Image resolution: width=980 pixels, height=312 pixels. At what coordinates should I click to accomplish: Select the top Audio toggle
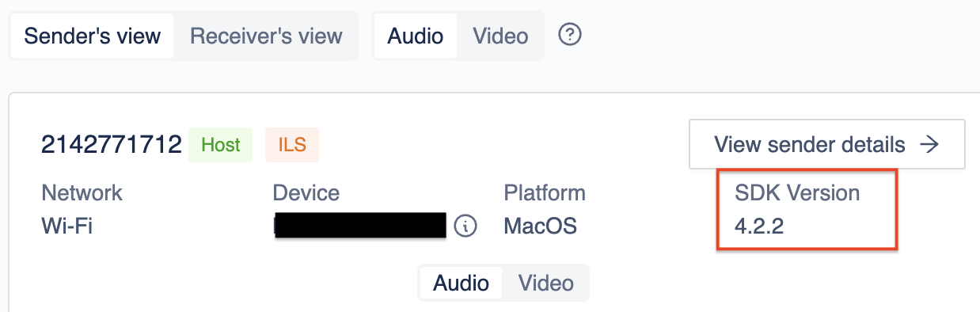click(416, 36)
